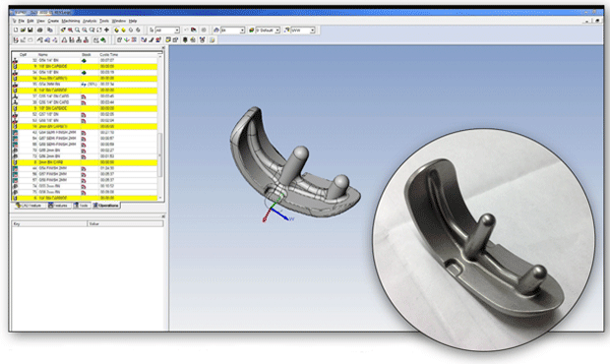The height and width of the screenshot is (364, 610).
Task: Click the pen icon in second toolbar row
Action: (152, 39)
